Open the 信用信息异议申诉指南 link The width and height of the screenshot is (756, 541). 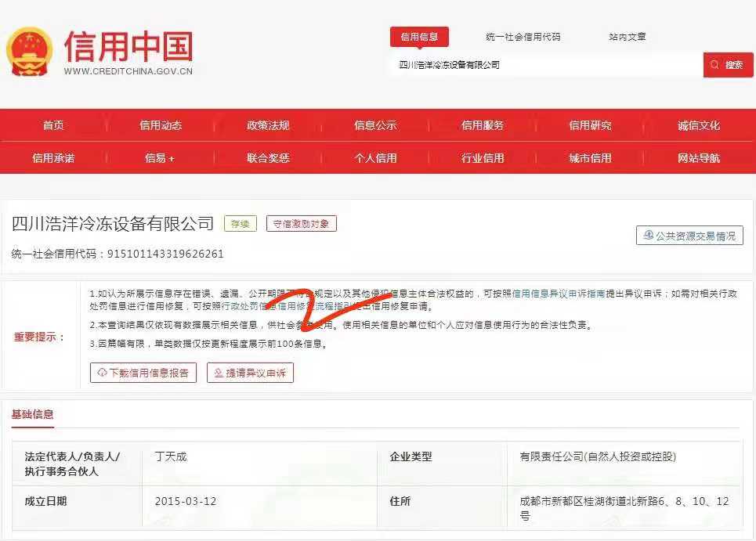[559, 294]
